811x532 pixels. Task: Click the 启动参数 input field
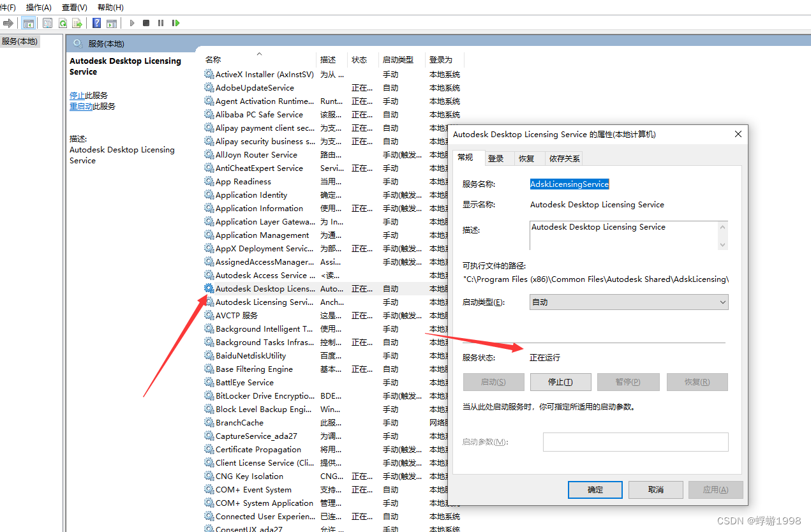[x=636, y=442]
